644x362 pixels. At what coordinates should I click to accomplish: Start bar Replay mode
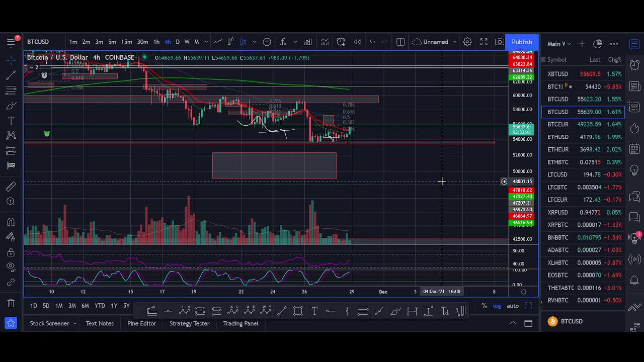pyautogui.click(x=357, y=42)
